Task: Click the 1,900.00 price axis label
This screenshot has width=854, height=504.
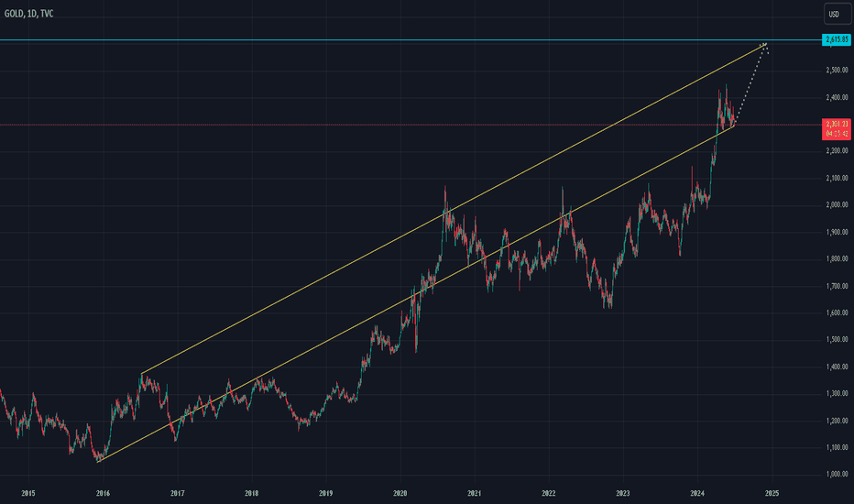Action: point(838,232)
